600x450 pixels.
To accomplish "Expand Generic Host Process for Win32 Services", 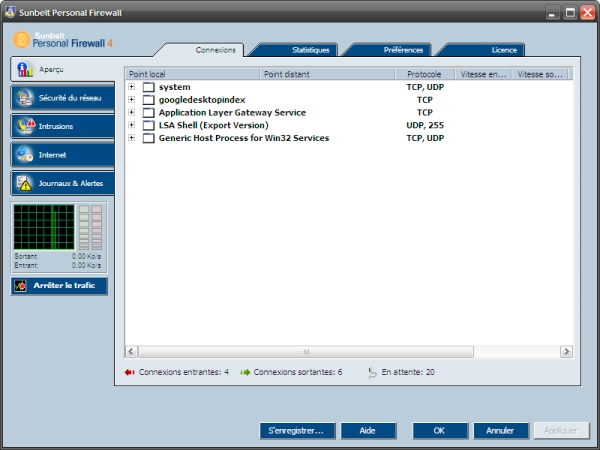I will (x=132, y=138).
